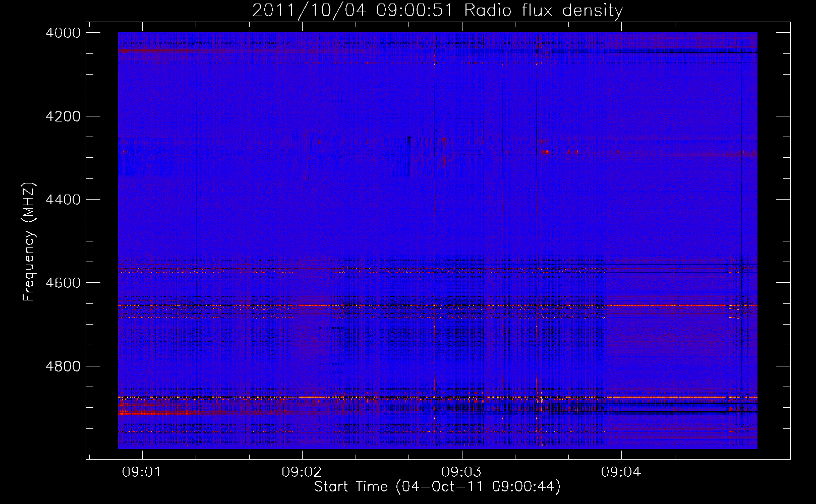
Task: Click the 'Frequency (MHZ)' y-axis label
Action: (29, 242)
